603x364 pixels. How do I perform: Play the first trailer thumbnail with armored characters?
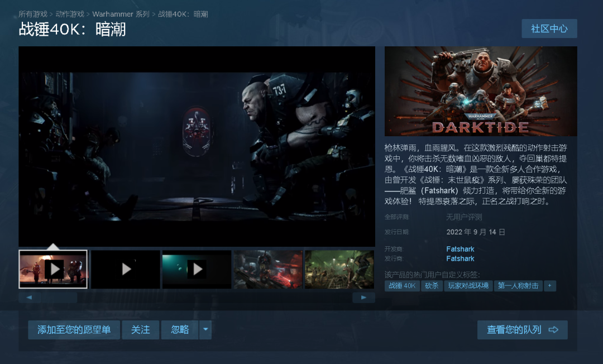click(x=53, y=269)
